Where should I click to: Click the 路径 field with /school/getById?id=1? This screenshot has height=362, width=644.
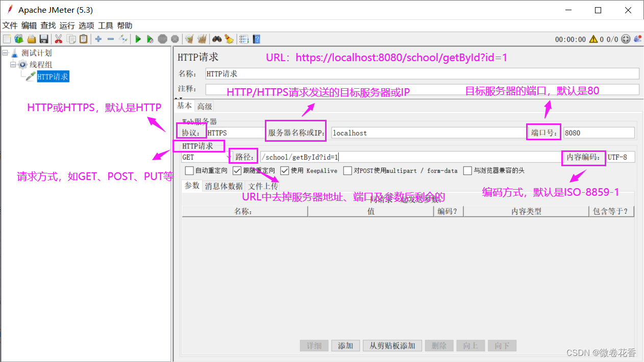[410, 157]
